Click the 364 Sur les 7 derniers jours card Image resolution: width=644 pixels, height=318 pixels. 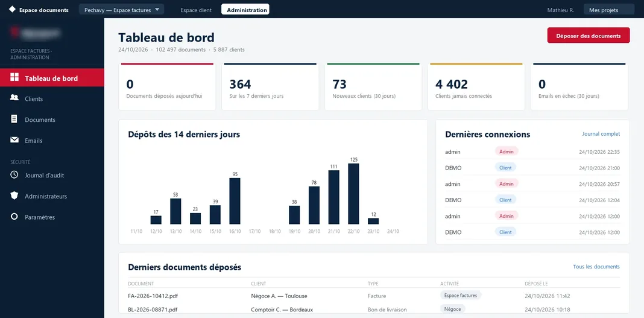(x=270, y=87)
